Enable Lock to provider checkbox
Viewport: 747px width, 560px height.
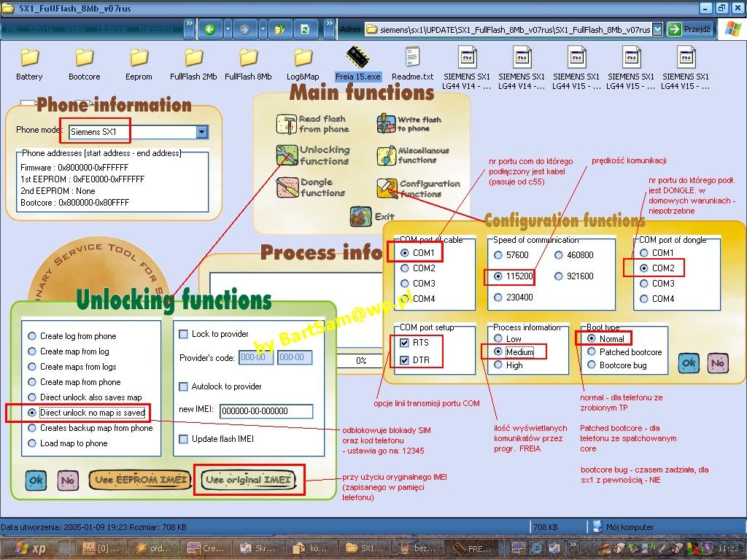(183, 334)
